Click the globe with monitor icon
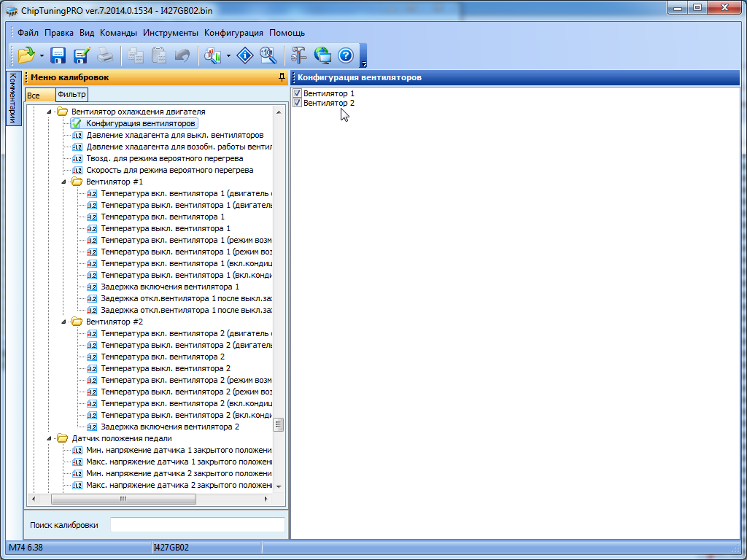The image size is (747, 560). click(x=322, y=55)
